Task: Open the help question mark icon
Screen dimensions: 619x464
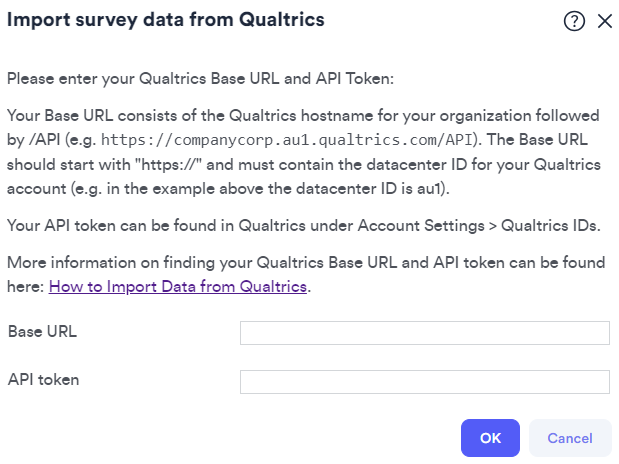Action: [x=574, y=21]
